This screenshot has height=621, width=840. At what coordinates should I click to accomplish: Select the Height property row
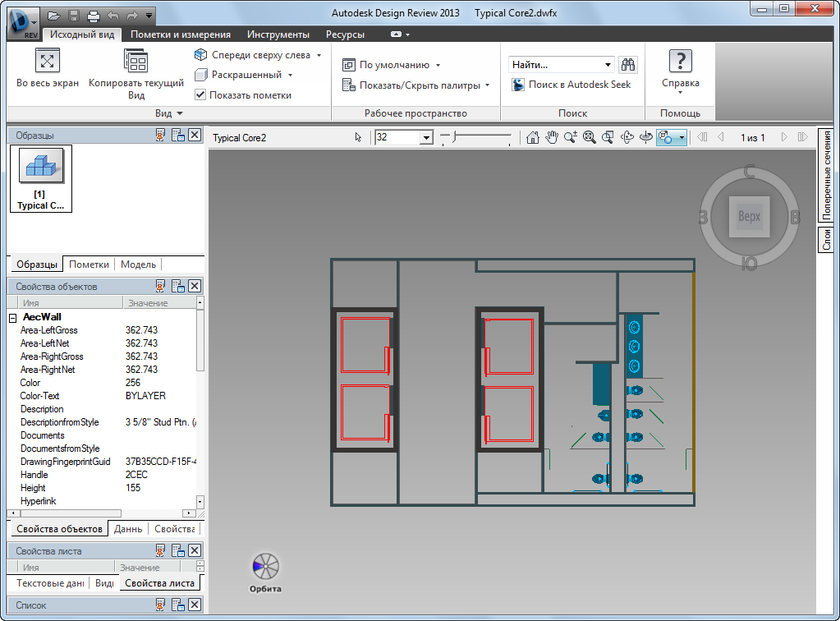point(102,488)
